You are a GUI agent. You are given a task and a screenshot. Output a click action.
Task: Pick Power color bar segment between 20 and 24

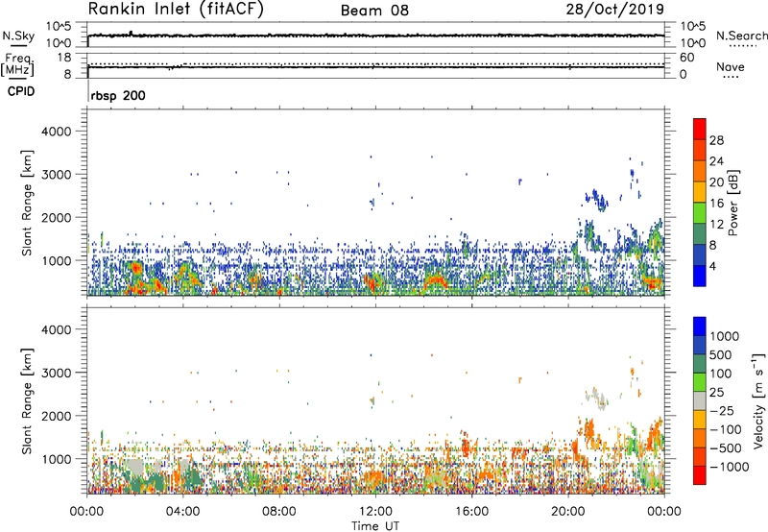click(700, 172)
